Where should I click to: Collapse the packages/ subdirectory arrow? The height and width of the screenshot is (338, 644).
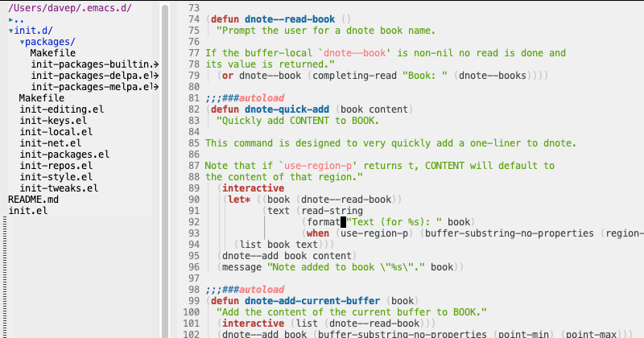pyautogui.click(x=23, y=43)
